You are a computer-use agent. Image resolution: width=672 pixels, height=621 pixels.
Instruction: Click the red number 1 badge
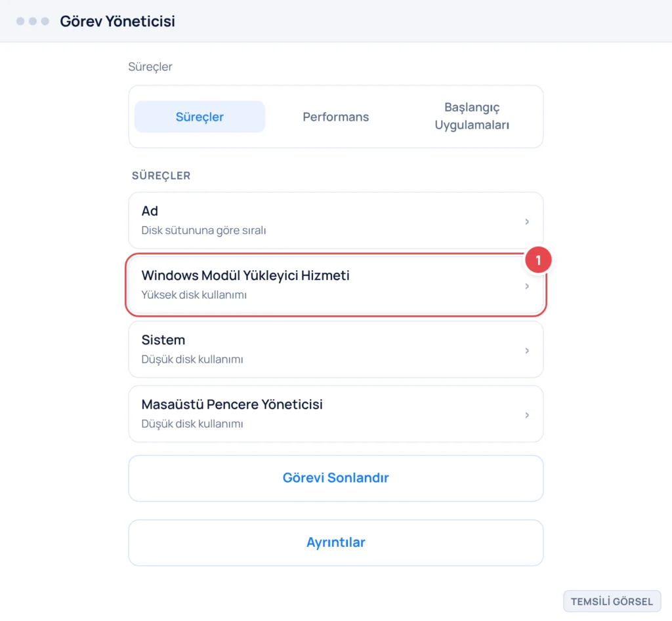point(538,260)
